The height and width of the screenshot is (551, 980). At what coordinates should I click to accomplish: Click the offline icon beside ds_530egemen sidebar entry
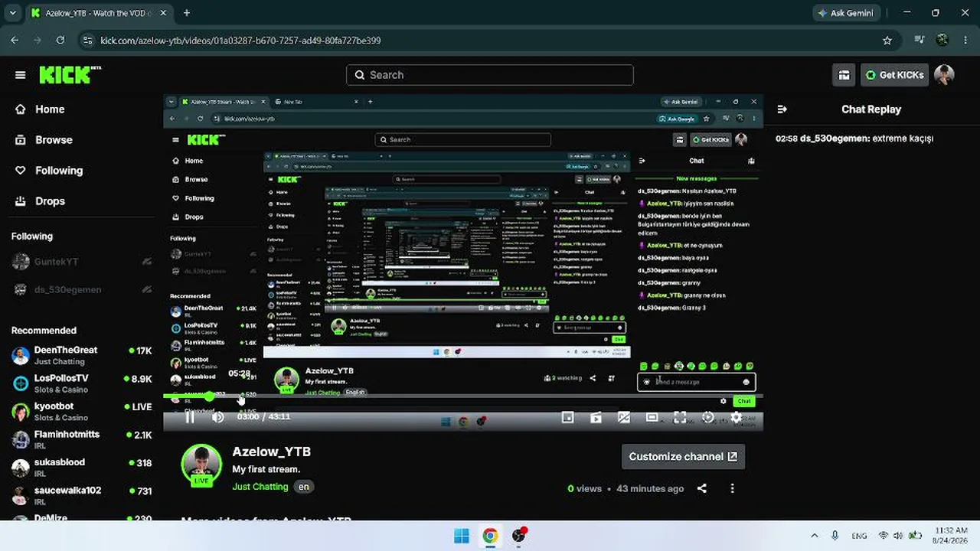pyautogui.click(x=147, y=290)
